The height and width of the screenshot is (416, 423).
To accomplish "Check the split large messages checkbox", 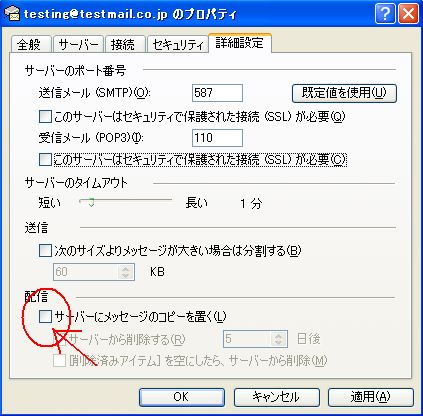I will [x=45, y=250].
